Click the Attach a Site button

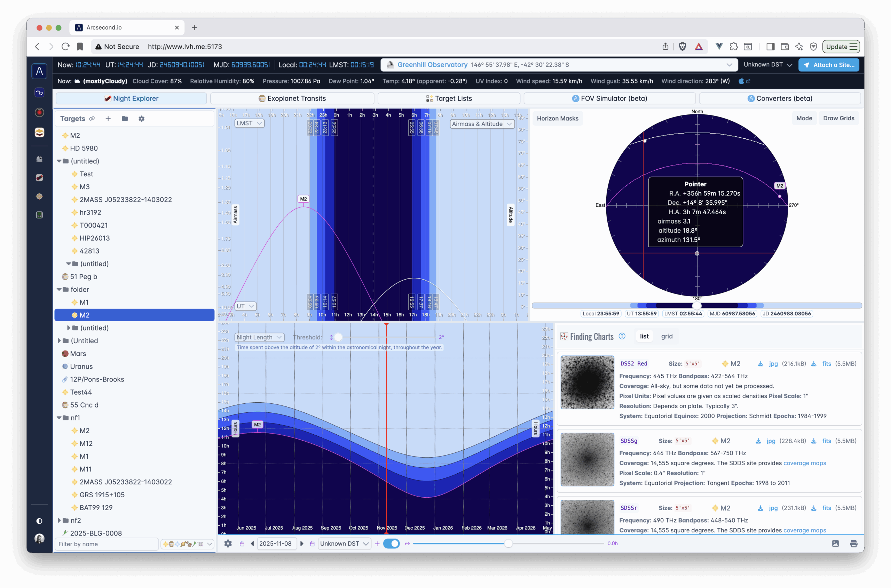point(829,65)
